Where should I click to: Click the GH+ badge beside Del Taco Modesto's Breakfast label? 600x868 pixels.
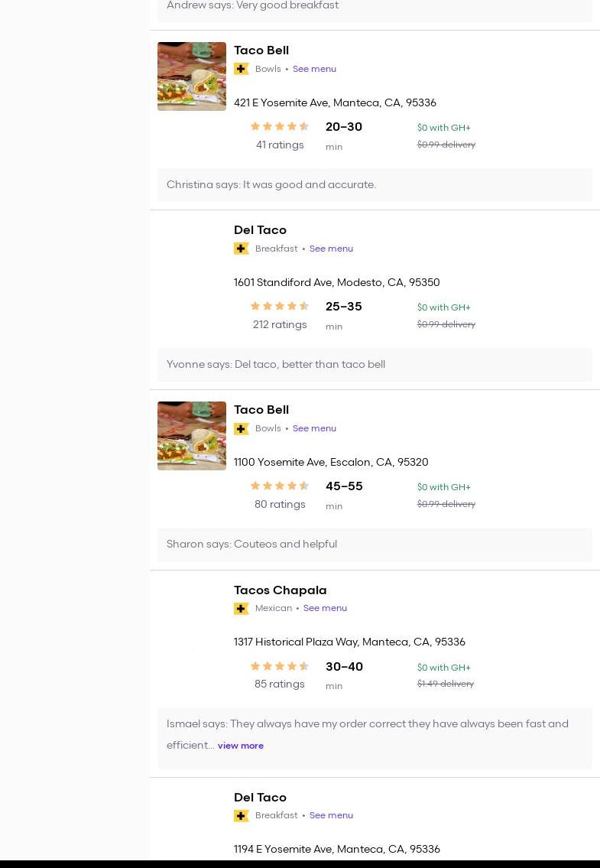coord(242,249)
